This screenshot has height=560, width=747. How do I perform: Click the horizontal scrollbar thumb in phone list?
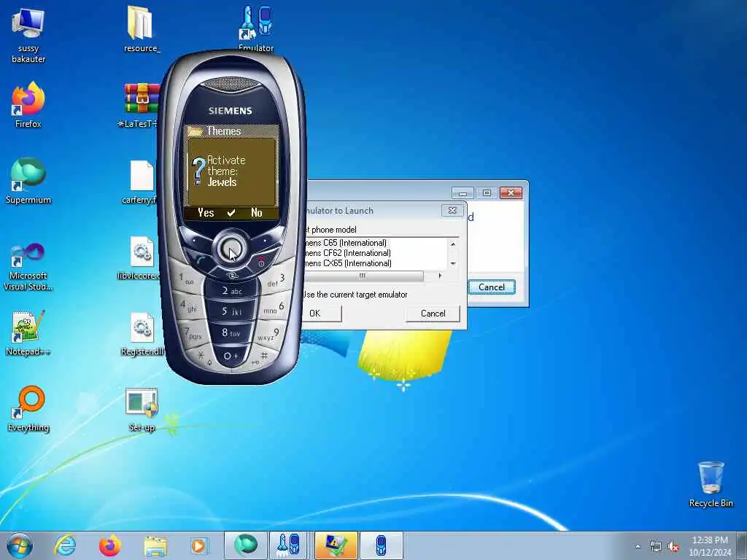pyautogui.click(x=363, y=276)
